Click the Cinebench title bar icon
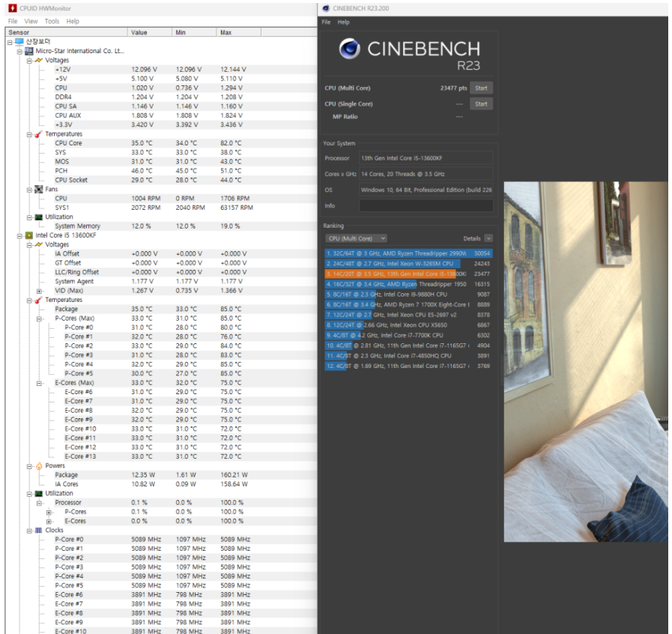Viewport: 672px width, 634px height. [x=326, y=8]
